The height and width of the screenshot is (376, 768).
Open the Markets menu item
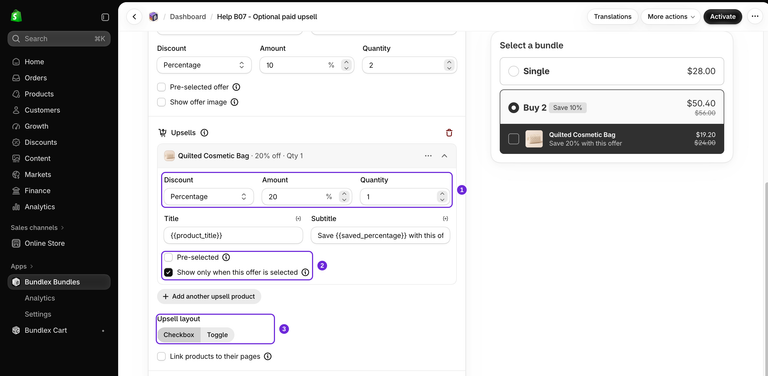tap(59, 175)
